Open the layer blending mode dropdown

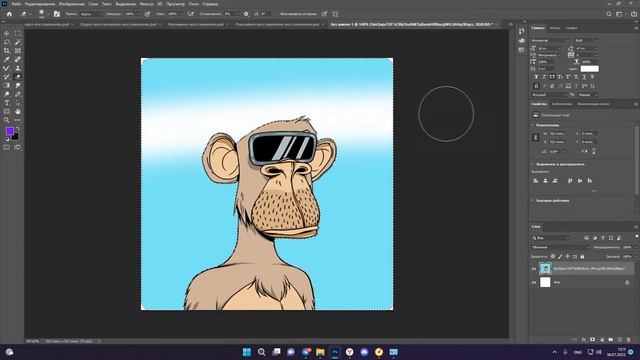click(561, 247)
